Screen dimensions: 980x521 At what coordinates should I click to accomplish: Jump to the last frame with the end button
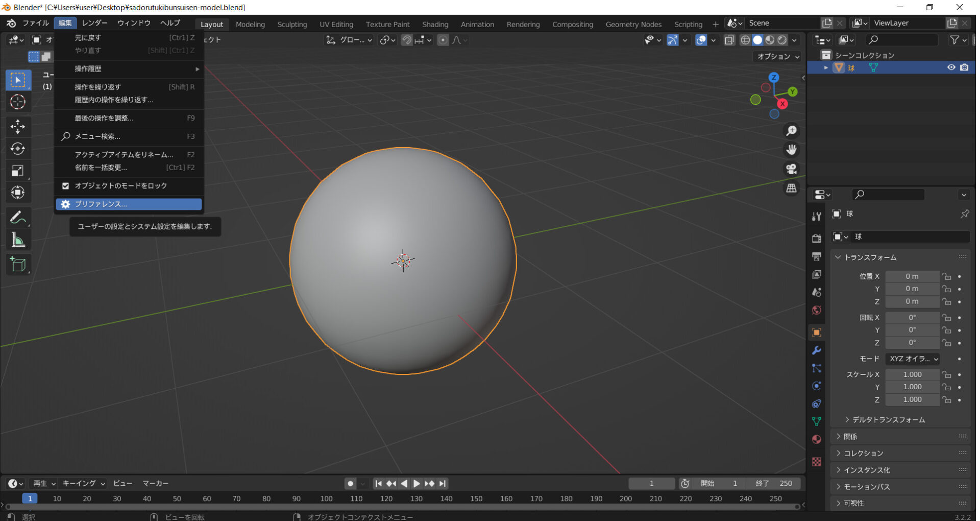pos(443,483)
